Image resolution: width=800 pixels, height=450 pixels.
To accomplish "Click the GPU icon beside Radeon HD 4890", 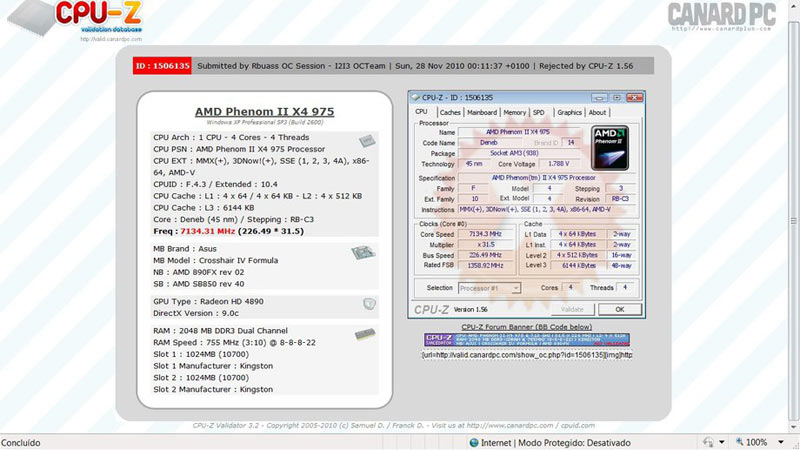I will [x=368, y=302].
